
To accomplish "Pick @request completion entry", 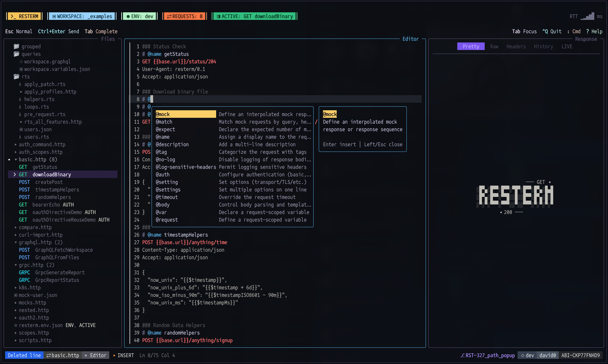I will [x=233, y=220].
